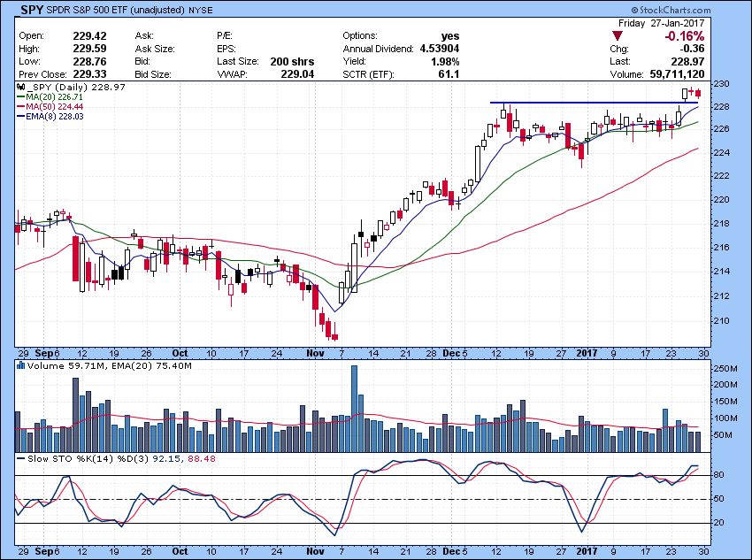The height and width of the screenshot is (560, 752).
Task: Click the Slow STO %K(14) %D(3) label
Action: point(88,458)
